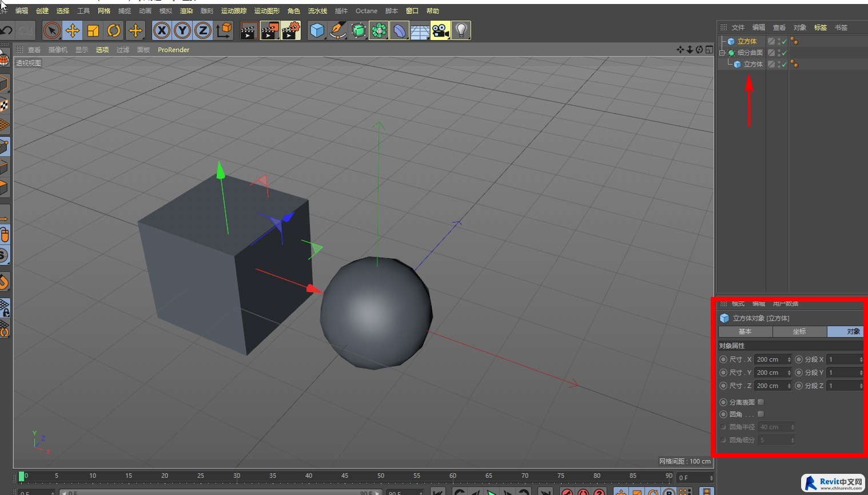
Task: Open render settings gear clapperboard
Action: [x=290, y=30]
